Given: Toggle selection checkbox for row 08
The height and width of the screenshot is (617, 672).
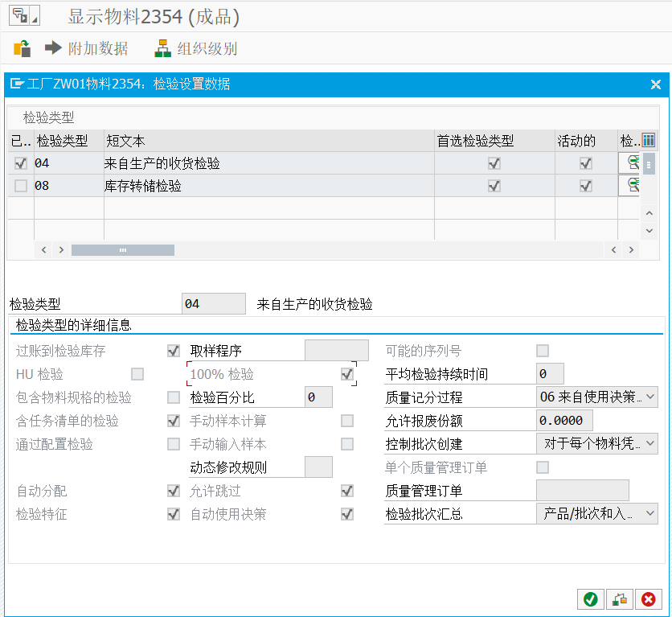Looking at the screenshot, I should pos(21,186).
